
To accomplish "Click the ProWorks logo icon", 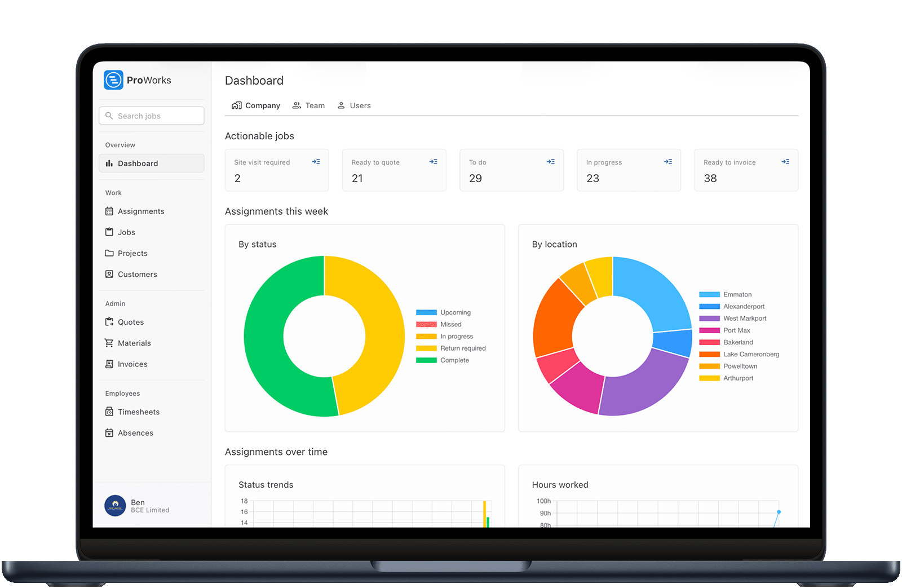I will pyautogui.click(x=113, y=80).
